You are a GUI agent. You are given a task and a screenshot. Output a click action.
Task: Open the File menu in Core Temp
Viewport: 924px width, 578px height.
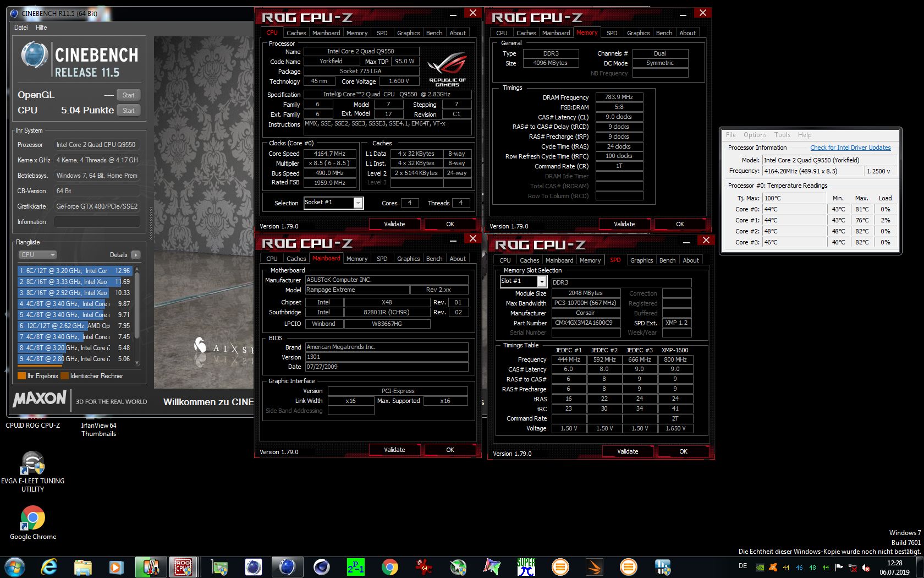click(730, 135)
